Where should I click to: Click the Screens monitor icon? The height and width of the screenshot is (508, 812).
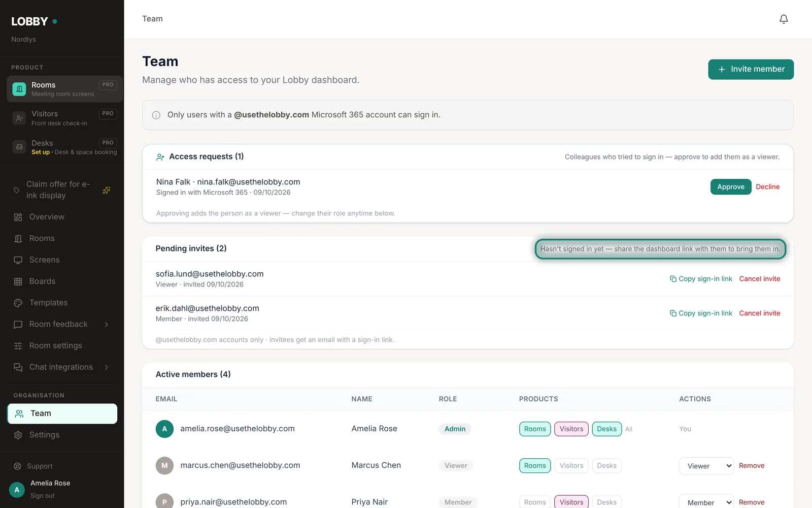click(x=18, y=260)
